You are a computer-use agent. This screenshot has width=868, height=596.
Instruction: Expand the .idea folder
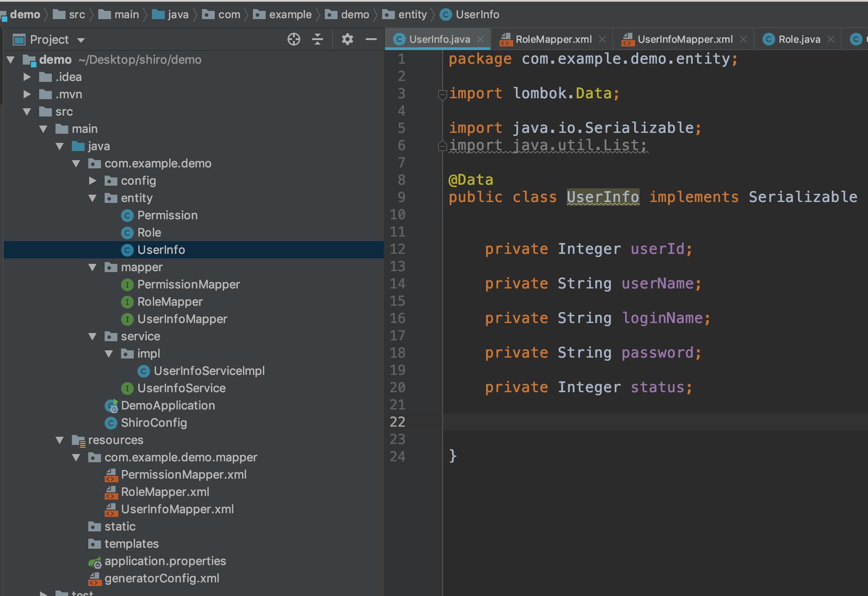point(27,77)
